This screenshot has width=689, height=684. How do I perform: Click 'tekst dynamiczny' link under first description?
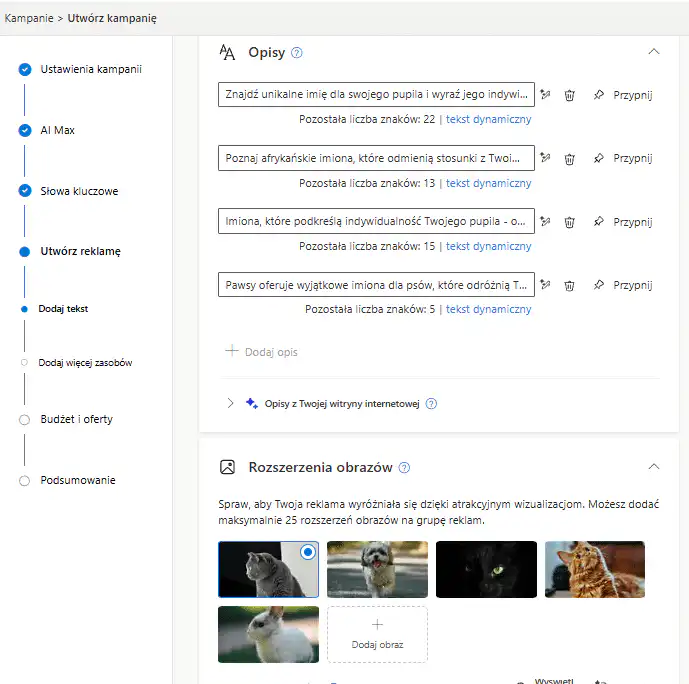(488, 119)
